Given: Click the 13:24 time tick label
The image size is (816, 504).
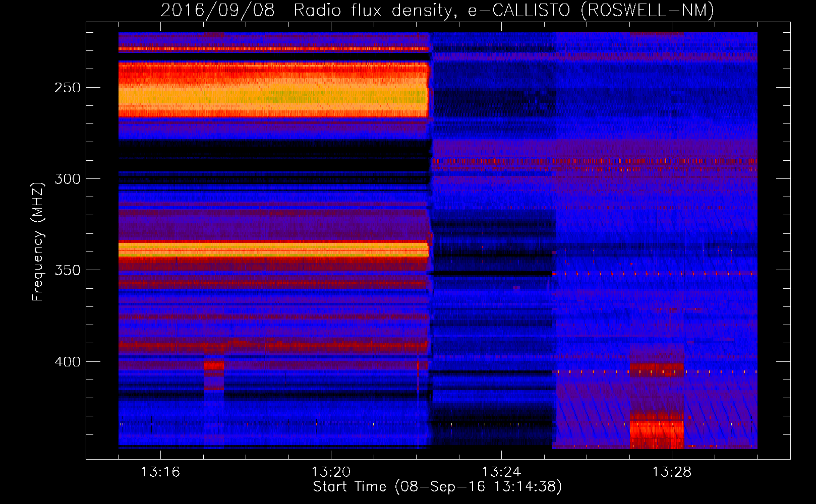Looking at the screenshot, I should point(501,472).
